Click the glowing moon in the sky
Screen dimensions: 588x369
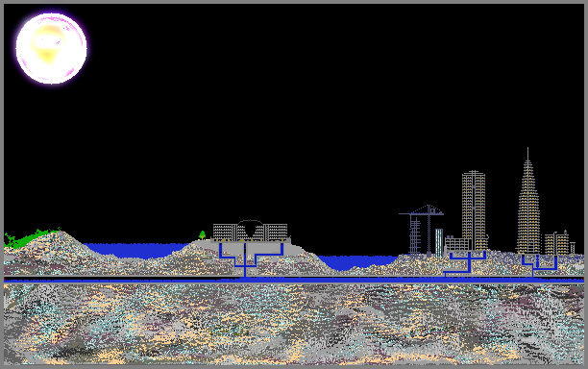(51, 48)
